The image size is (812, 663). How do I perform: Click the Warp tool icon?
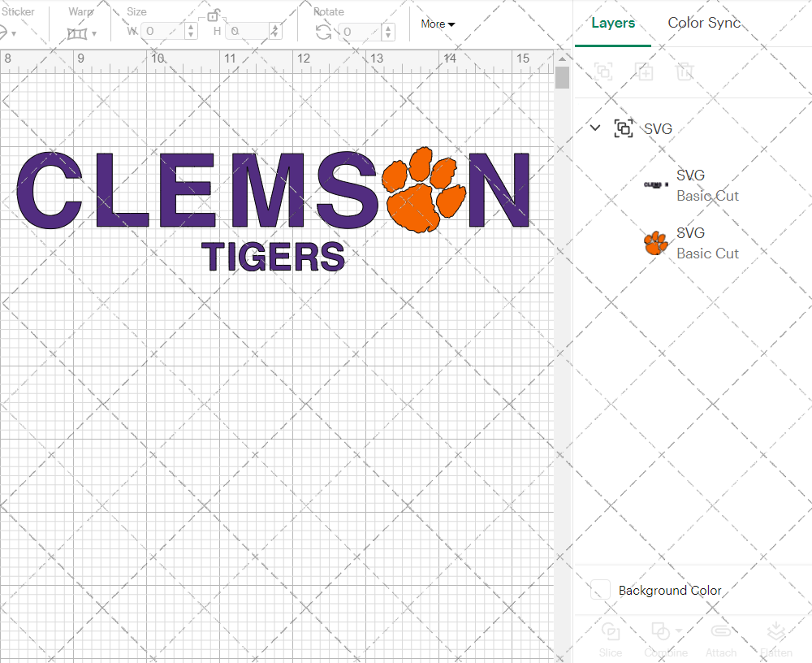(x=78, y=31)
